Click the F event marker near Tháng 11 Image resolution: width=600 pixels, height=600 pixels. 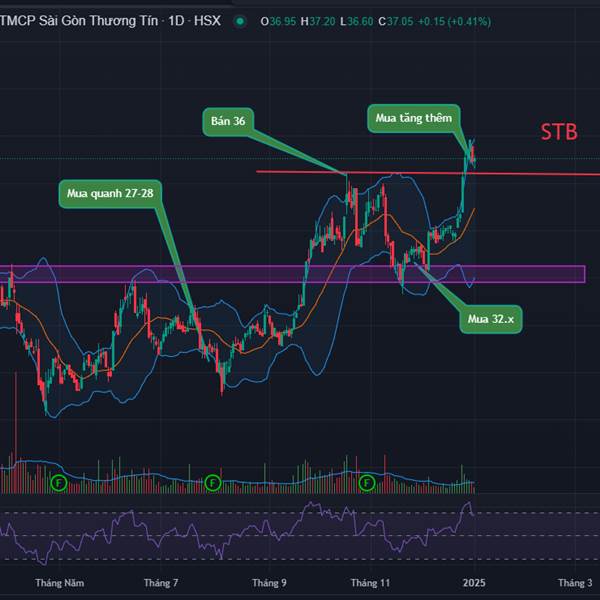coord(367,483)
